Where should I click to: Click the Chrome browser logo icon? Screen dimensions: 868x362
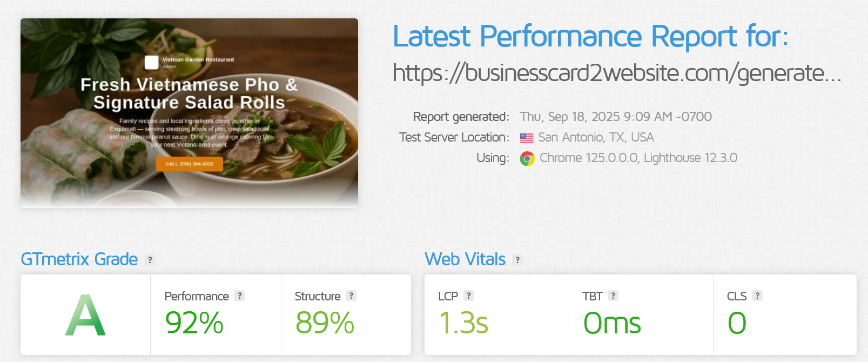tap(527, 158)
